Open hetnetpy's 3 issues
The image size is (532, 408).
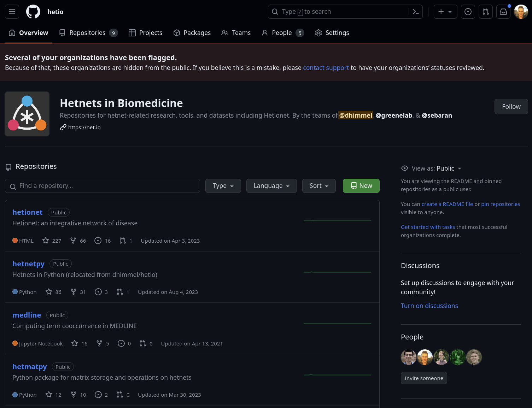101,292
